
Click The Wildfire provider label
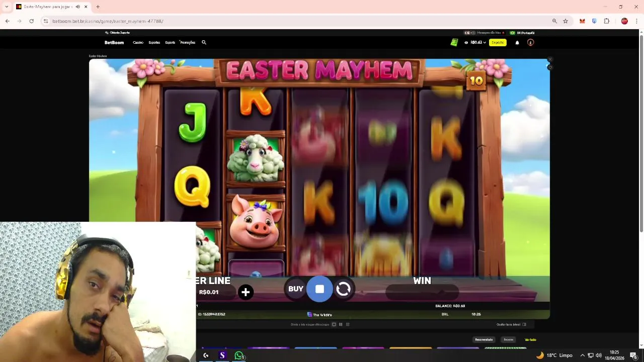coord(319,315)
